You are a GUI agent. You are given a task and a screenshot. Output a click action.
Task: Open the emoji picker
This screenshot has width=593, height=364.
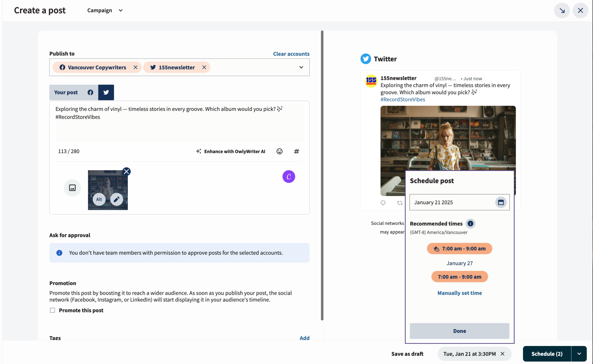pos(279,151)
